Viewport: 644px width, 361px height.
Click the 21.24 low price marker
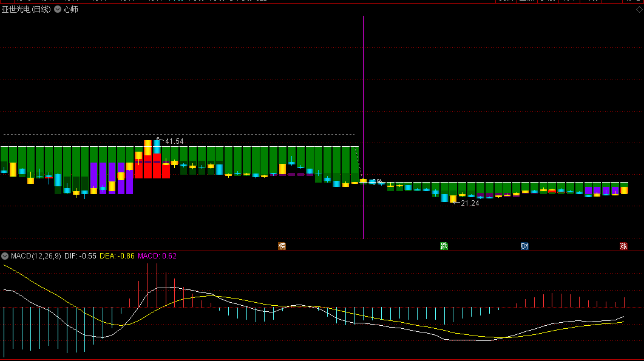coord(469,203)
